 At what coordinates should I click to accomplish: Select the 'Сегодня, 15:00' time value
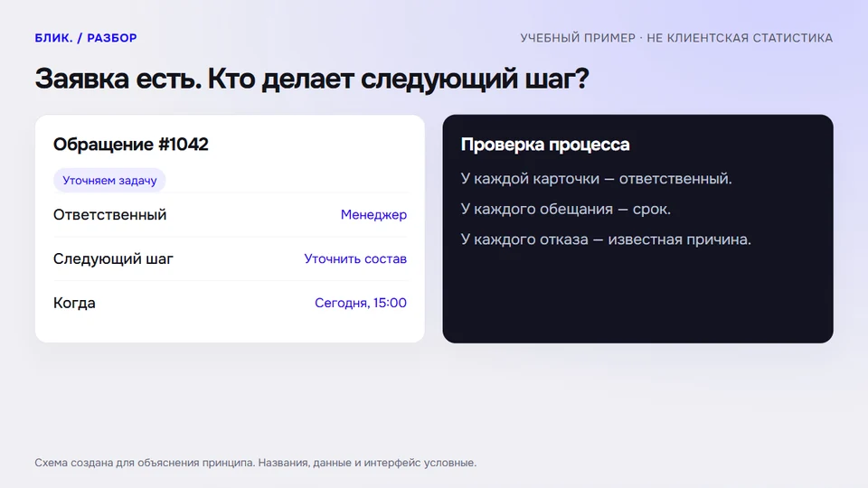(361, 303)
